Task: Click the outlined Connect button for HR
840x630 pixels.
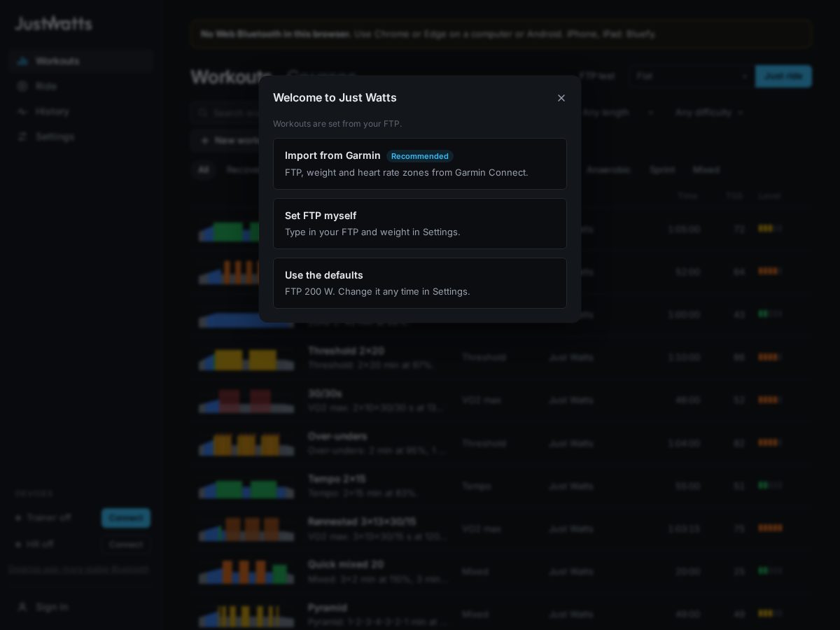Action: 126,544
